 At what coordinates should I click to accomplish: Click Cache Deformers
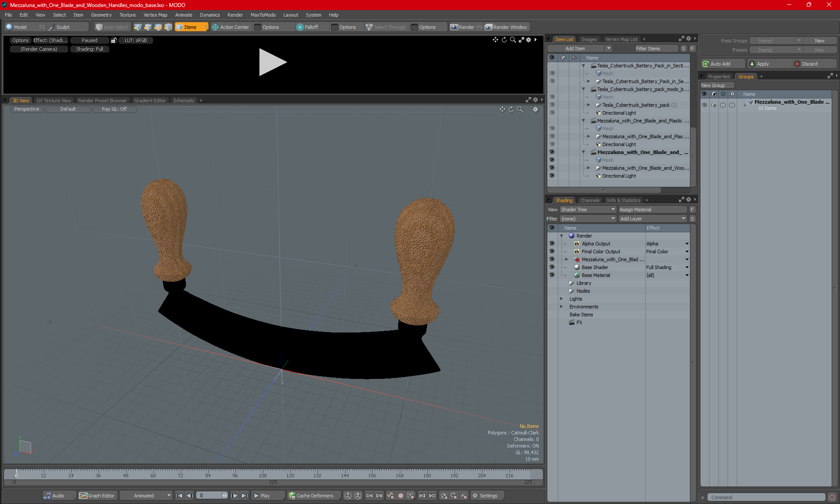[314, 496]
